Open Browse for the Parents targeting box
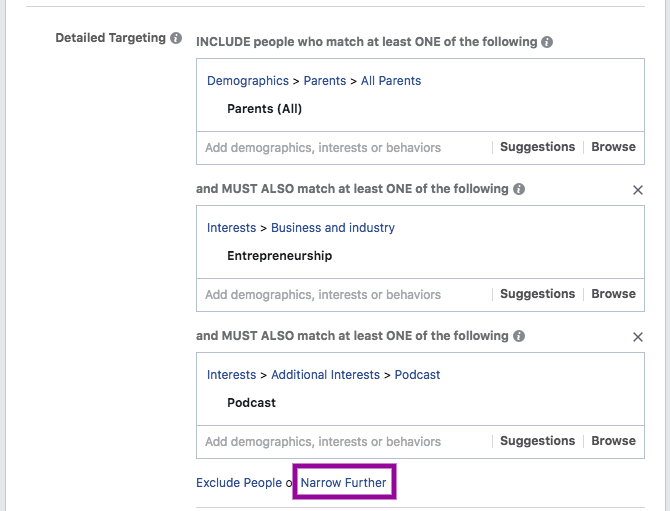The image size is (670, 511). tap(613, 147)
